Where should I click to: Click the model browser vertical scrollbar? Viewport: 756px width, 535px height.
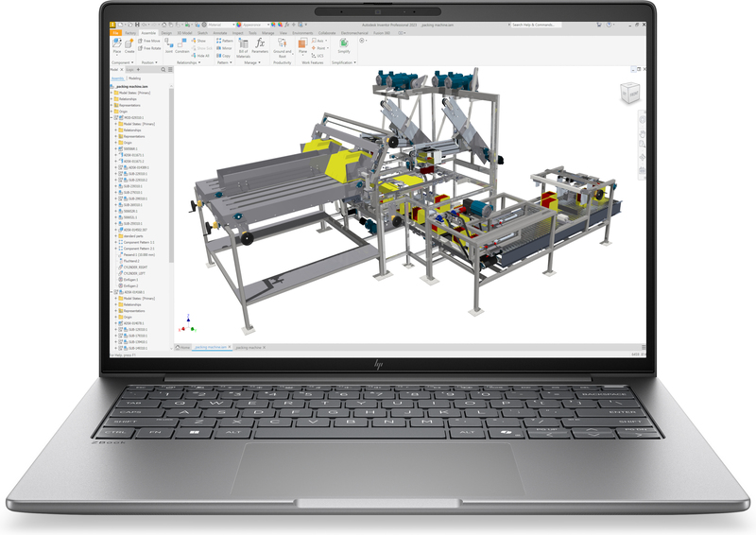[x=171, y=174]
